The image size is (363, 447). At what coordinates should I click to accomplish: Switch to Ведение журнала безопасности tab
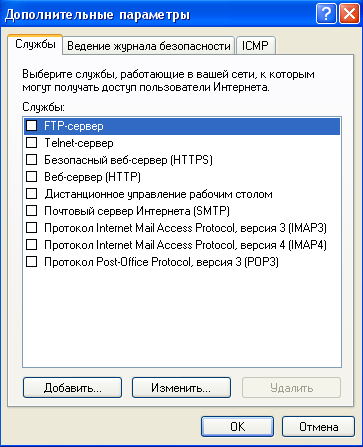tap(149, 46)
